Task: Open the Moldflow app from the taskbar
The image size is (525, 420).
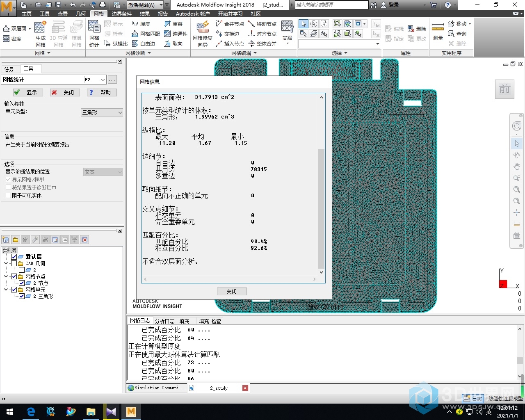Action: pos(131,411)
